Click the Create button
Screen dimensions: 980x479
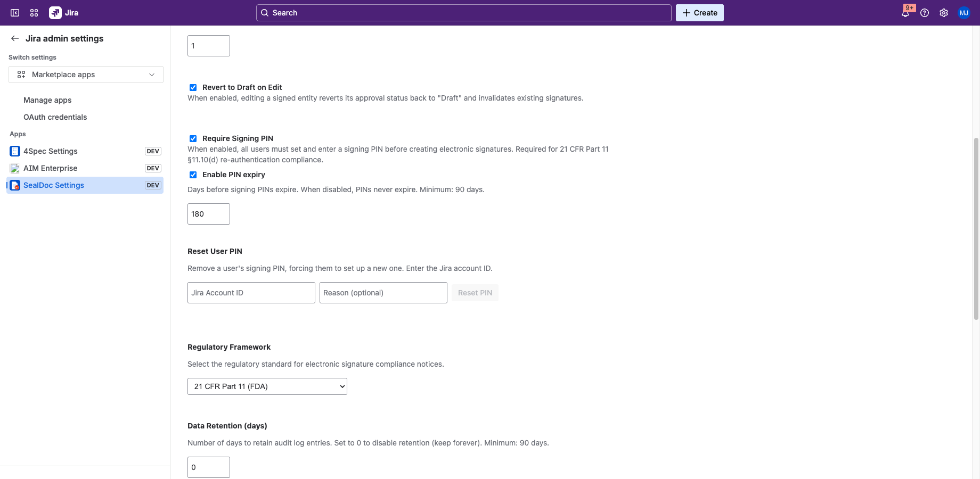point(699,12)
